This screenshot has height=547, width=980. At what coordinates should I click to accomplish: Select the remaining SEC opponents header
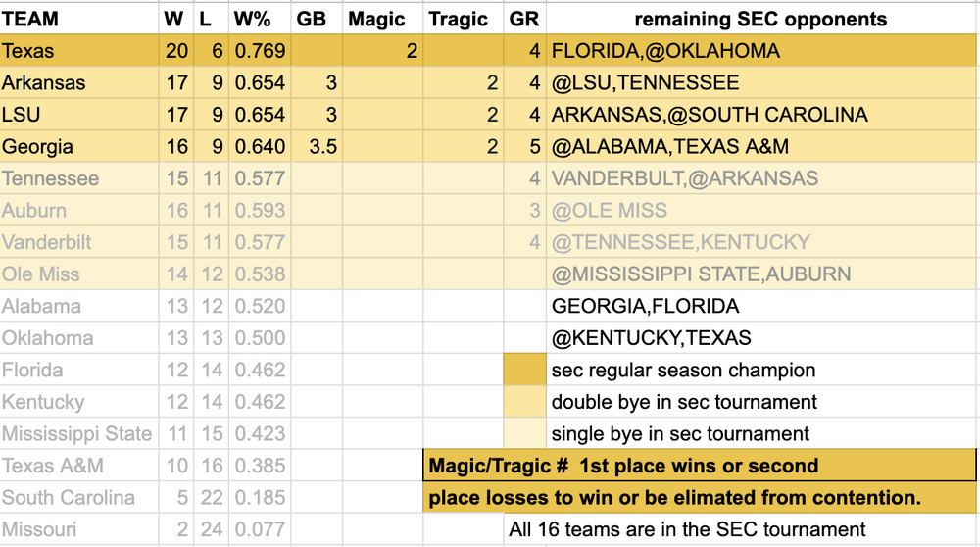pos(761,19)
